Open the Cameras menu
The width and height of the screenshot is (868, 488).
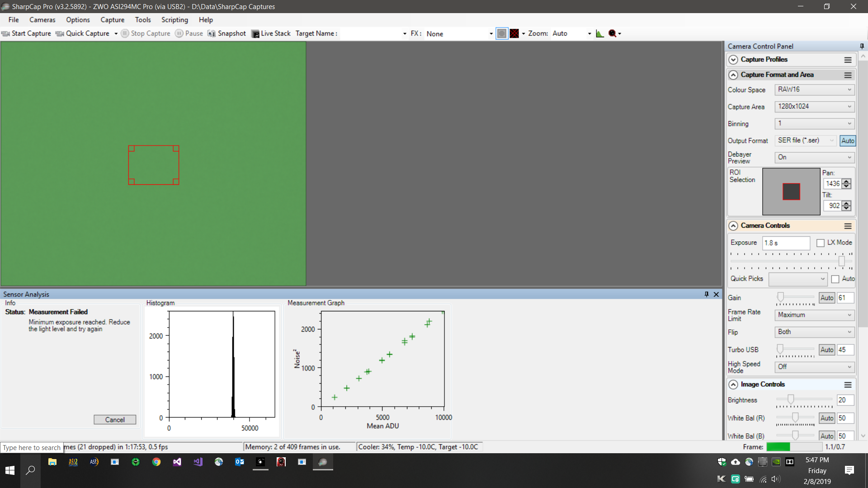click(42, 20)
